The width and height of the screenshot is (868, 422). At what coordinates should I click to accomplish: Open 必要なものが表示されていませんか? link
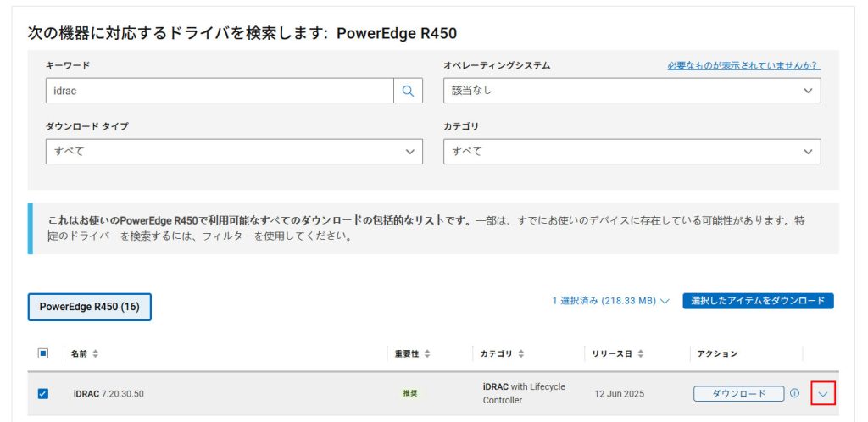743,65
